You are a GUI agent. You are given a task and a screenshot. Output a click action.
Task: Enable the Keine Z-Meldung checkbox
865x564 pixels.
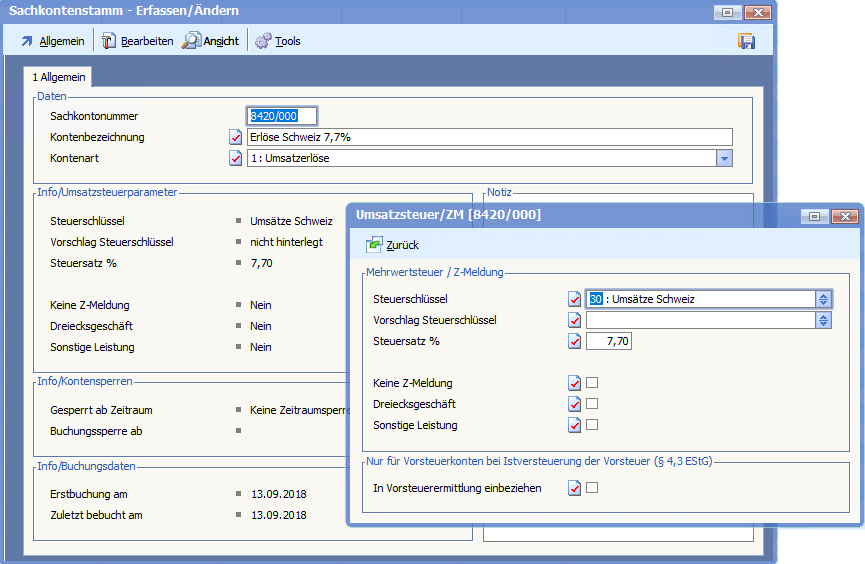[x=592, y=383]
